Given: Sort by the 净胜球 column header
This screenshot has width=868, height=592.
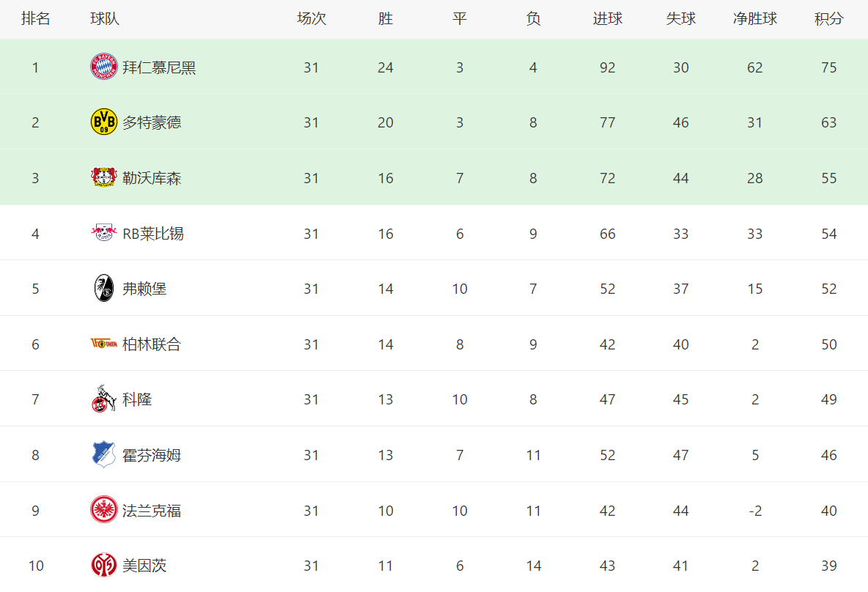Looking at the screenshot, I should (x=755, y=19).
